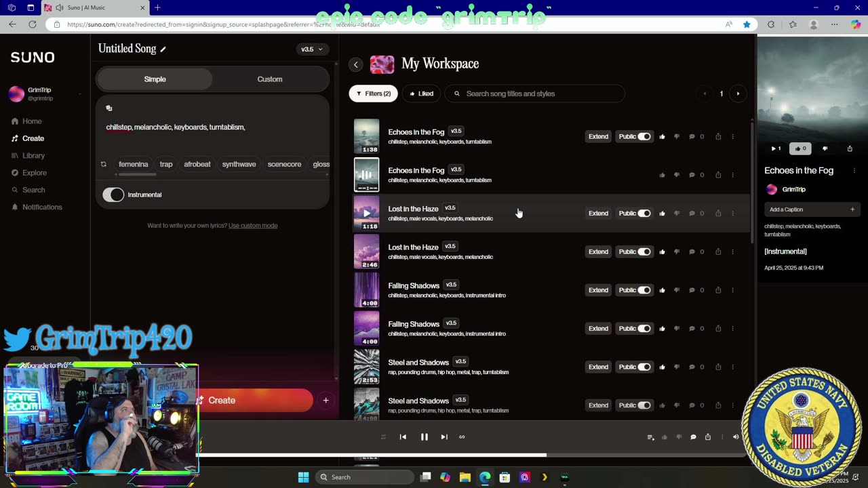Go back using arrow beside My Workspace

coord(355,64)
